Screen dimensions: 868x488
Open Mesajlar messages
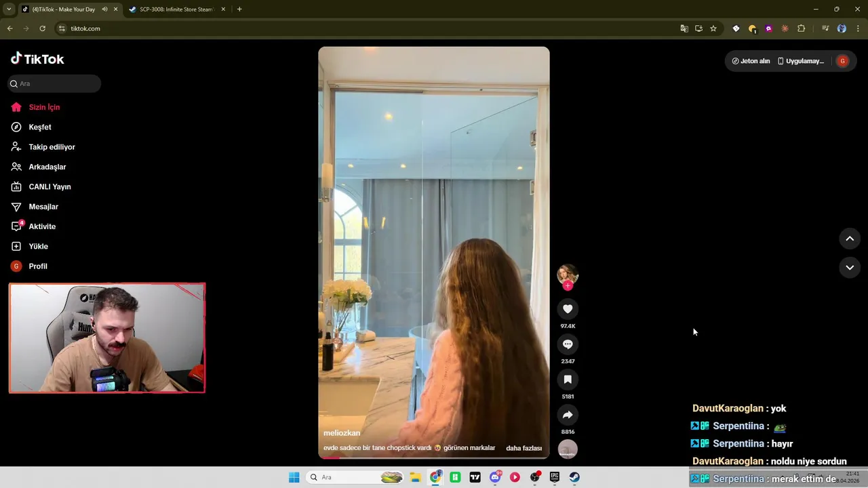(43, 207)
